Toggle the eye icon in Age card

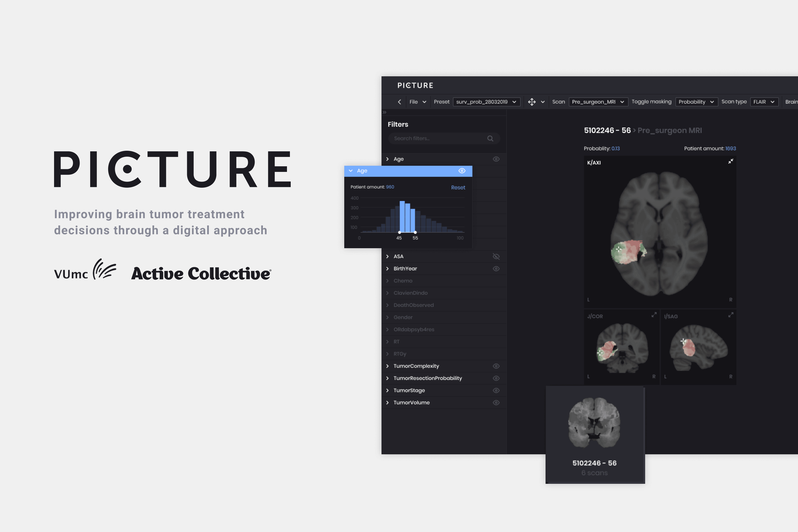click(x=462, y=171)
